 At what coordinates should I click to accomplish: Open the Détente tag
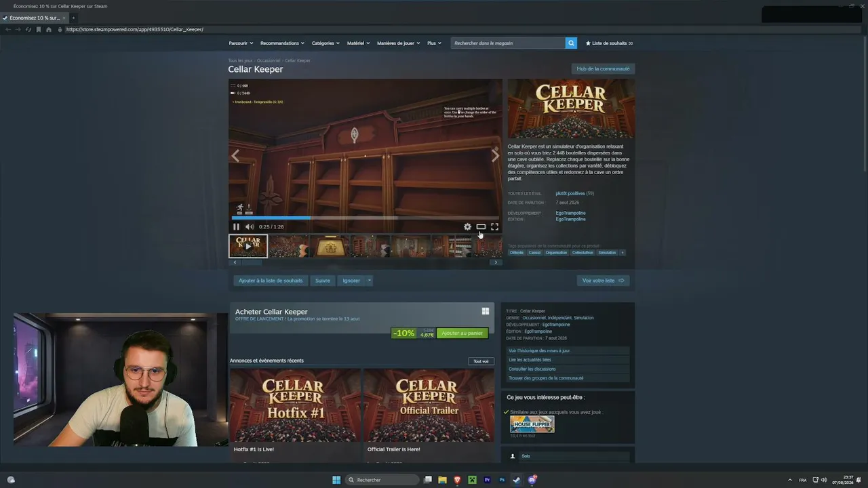517,253
